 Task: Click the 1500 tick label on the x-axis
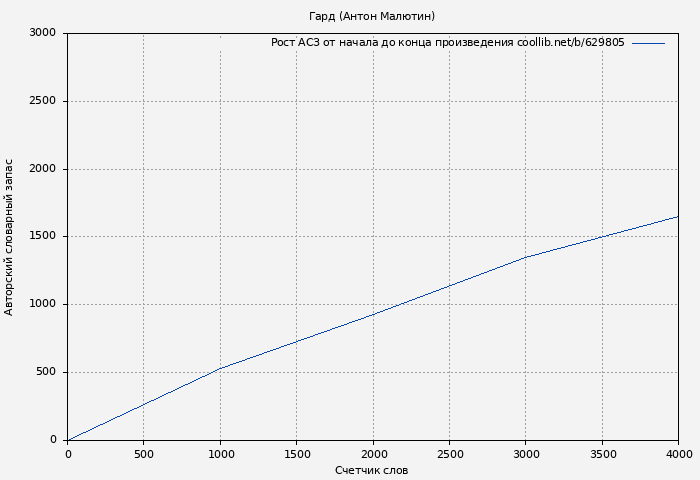(296, 454)
